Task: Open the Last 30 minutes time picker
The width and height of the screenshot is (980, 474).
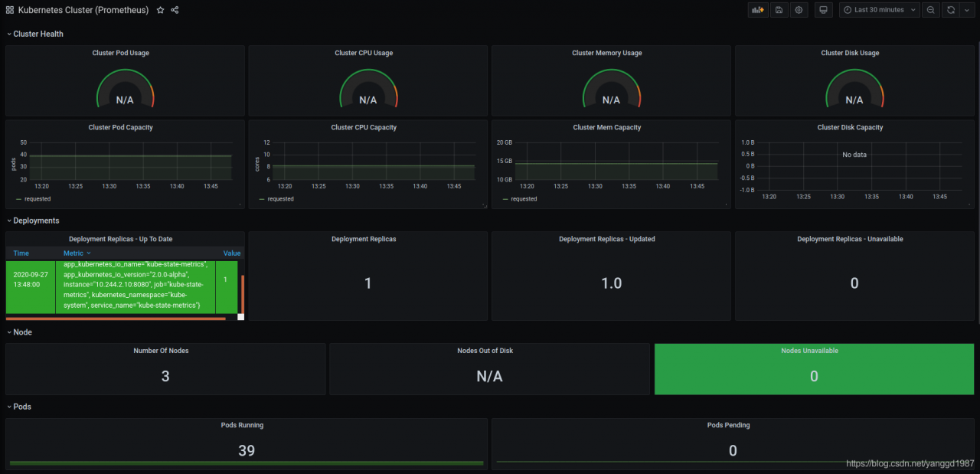Action: click(879, 10)
